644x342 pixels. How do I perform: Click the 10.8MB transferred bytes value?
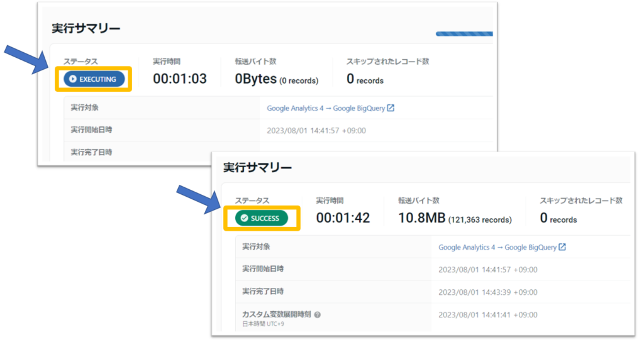pos(421,218)
